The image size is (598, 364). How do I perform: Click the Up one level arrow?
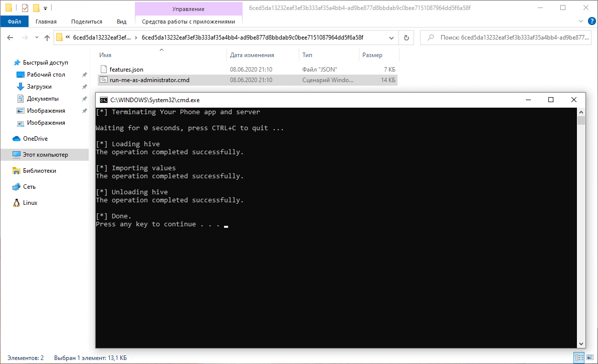(47, 37)
